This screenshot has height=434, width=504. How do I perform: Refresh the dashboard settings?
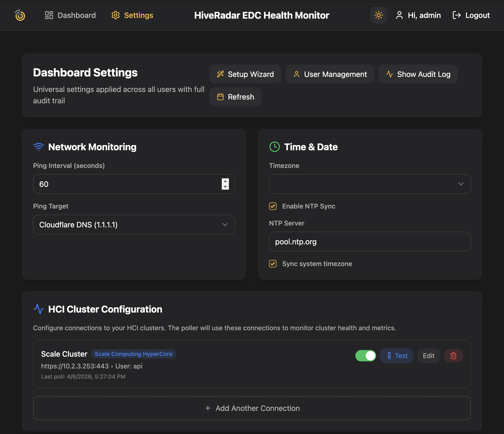235,97
